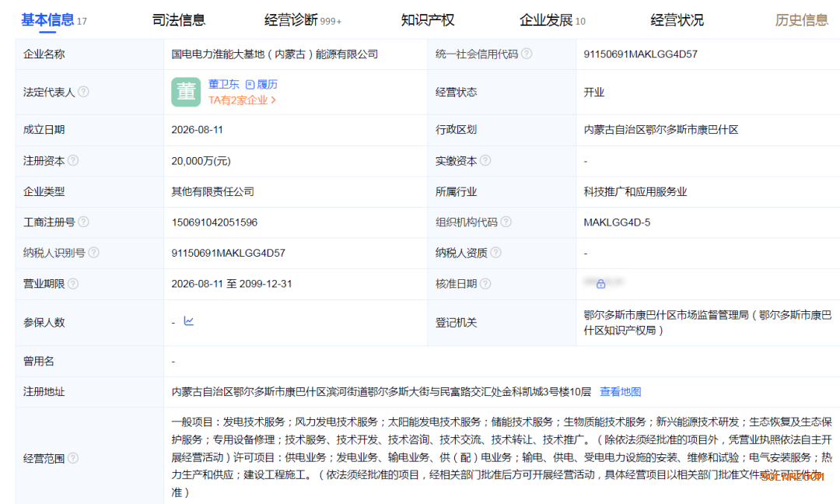This screenshot has height=504, width=840.
Task: Click the help icon beside 工商注册号
Action: click(83, 222)
